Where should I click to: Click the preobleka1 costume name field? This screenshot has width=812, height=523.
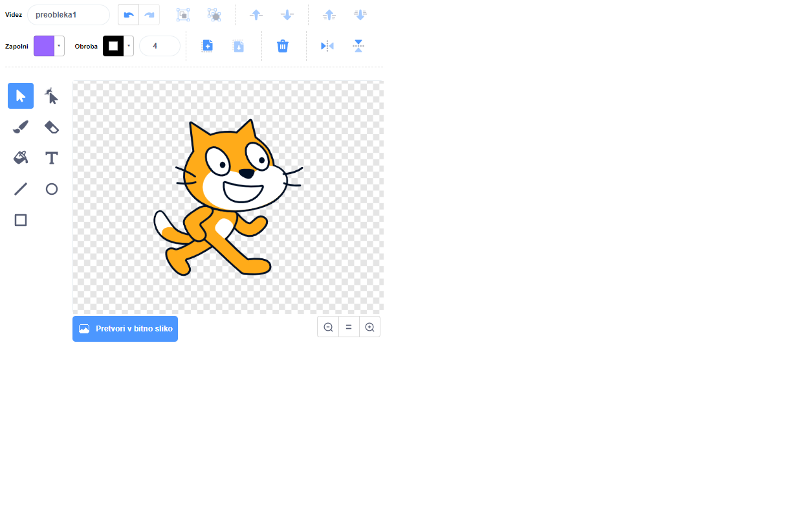coord(68,14)
